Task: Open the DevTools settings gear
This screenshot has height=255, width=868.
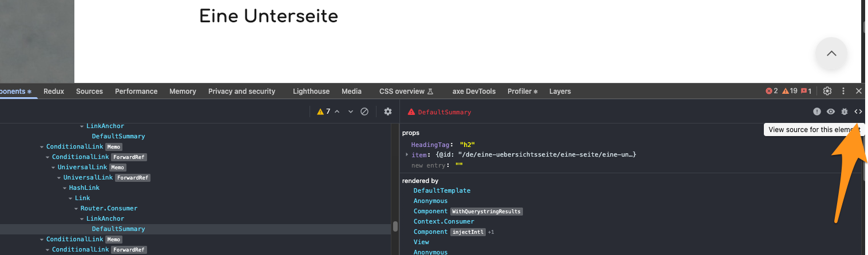Action: click(827, 91)
